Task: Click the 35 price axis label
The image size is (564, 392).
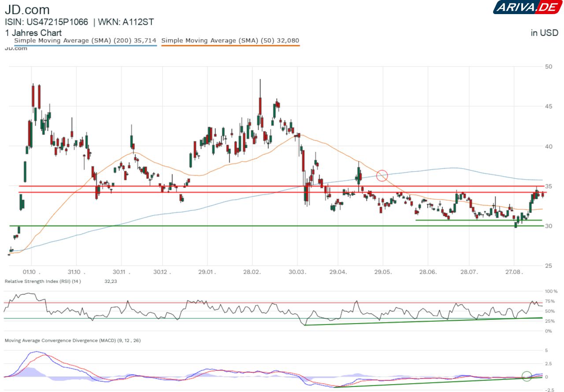Action: tap(549, 186)
